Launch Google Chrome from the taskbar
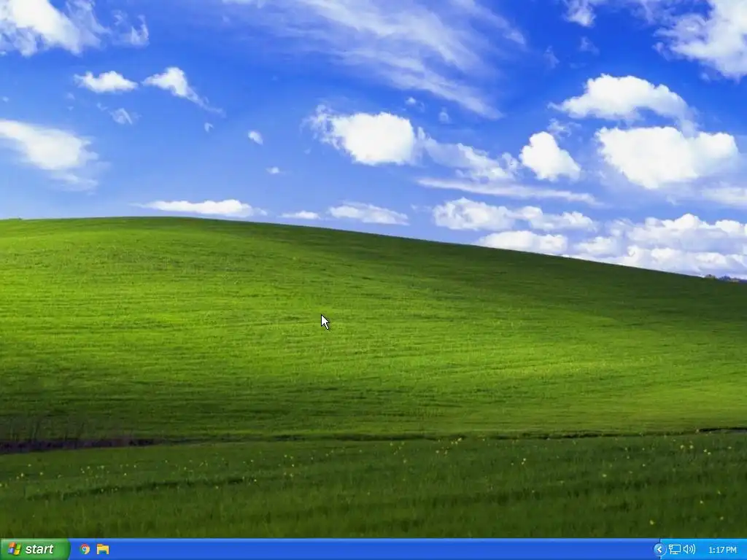The image size is (747, 560). [x=85, y=549]
